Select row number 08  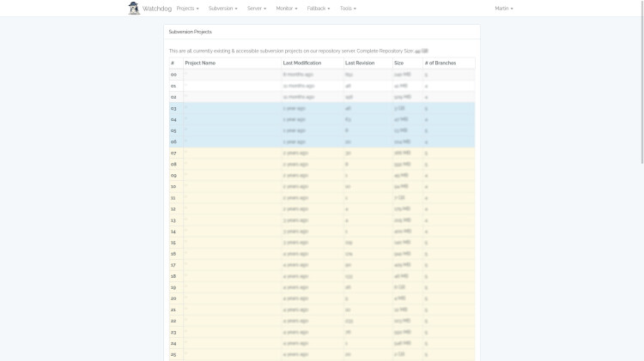click(322, 164)
